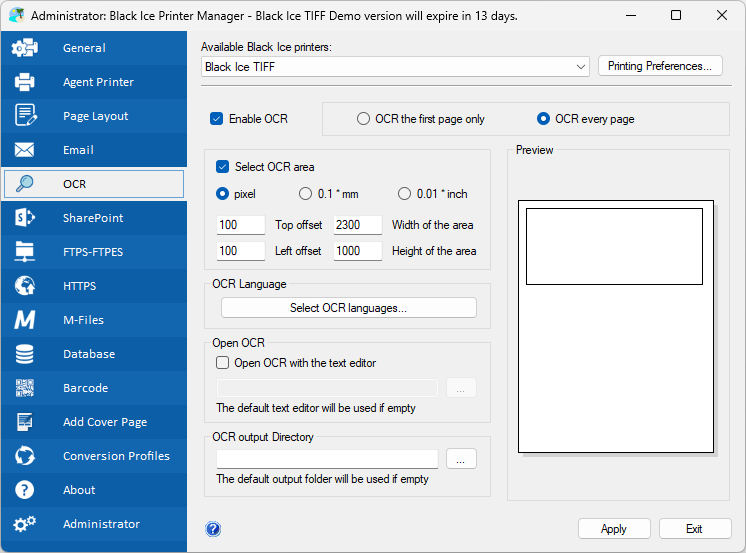Click the General printer gear icon

point(25,48)
